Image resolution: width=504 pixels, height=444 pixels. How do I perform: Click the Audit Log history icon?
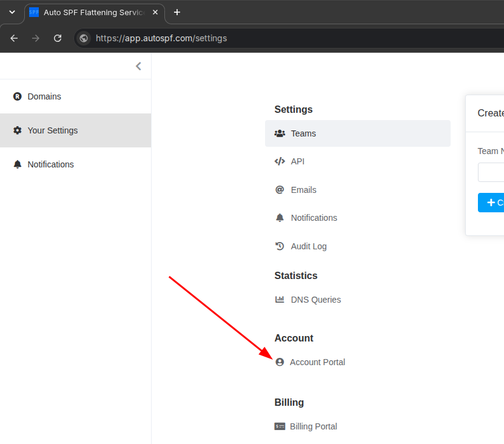point(280,246)
